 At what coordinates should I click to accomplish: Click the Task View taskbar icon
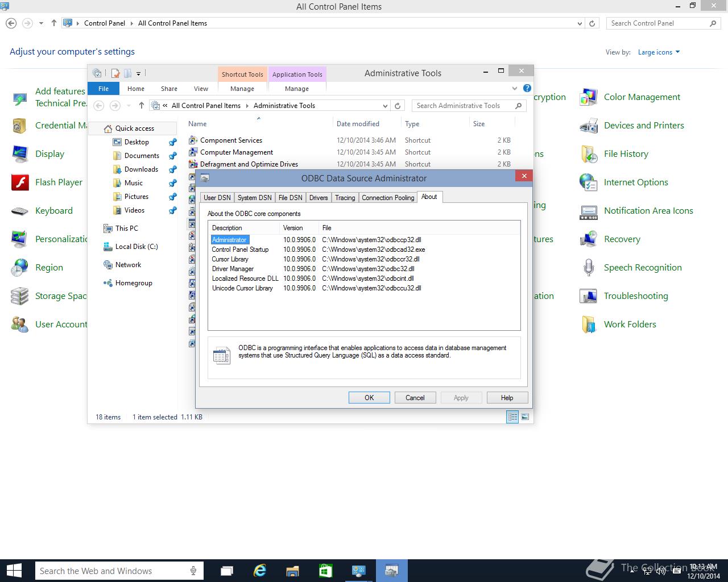coord(226,571)
